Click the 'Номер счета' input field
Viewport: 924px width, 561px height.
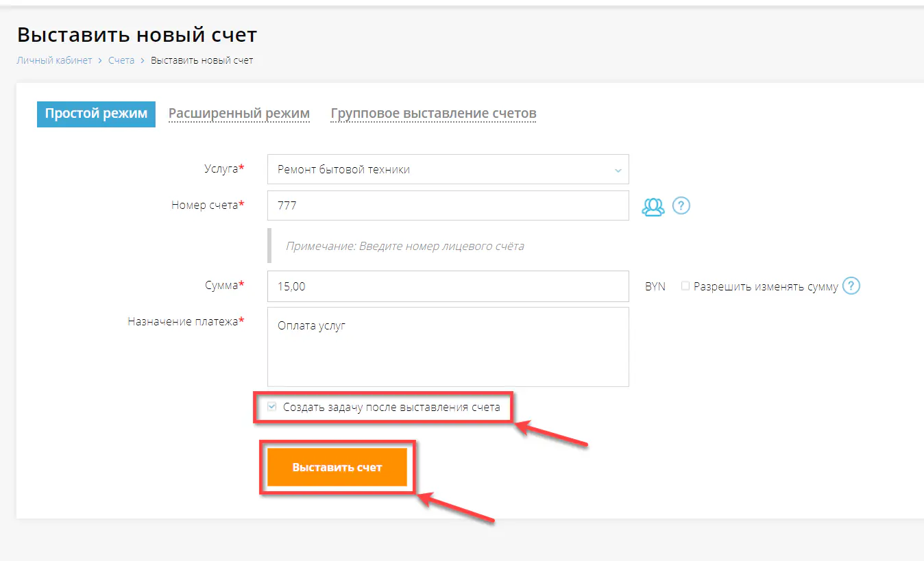[x=448, y=205]
